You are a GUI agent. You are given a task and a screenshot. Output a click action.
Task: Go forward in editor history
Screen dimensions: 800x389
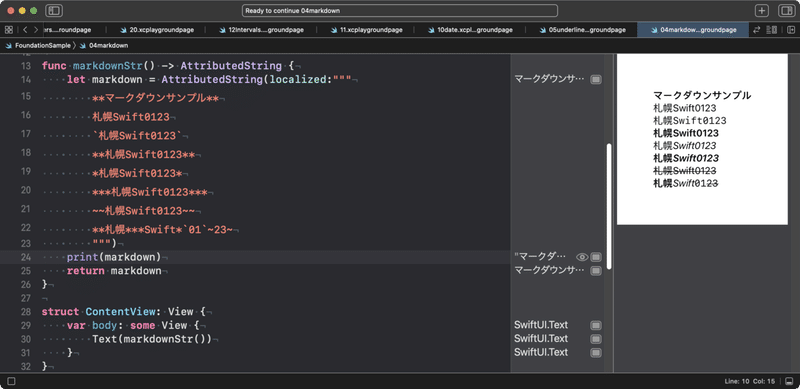tap(36, 30)
